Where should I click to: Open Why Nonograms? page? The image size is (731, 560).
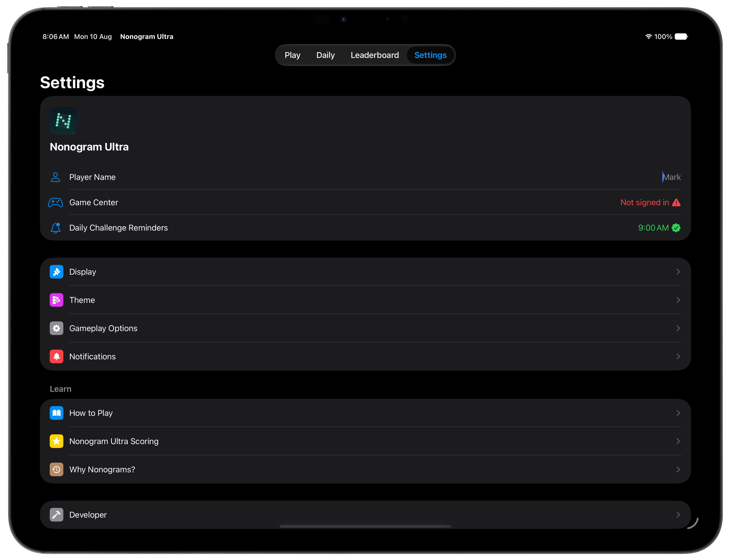[x=365, y=469]
